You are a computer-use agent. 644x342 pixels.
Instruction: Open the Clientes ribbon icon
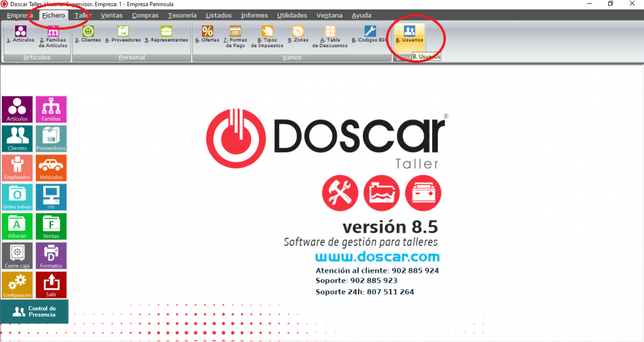point(88,35)
